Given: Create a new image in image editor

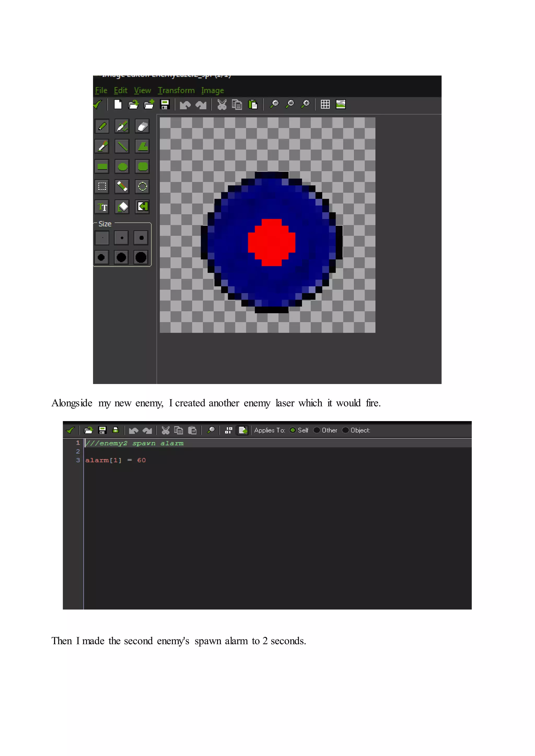Looking at the screenshot, I should coord(118,104).
